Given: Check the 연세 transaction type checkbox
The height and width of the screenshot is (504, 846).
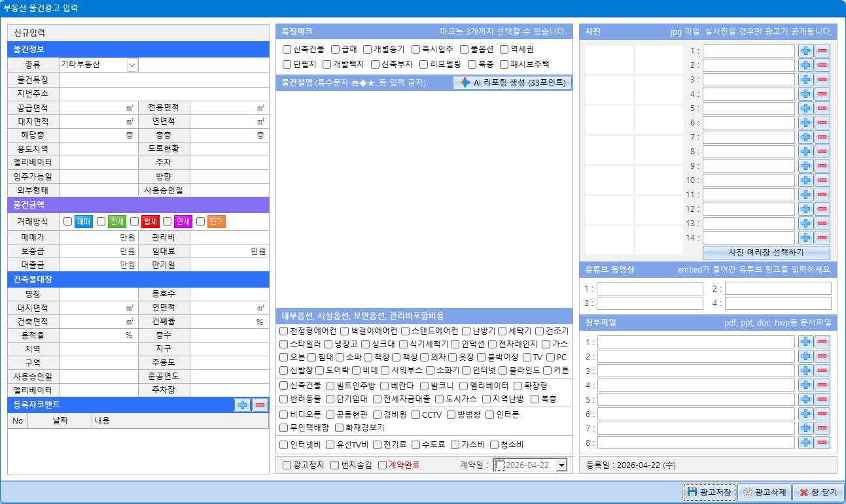Looking at the screenshot, I should click(x=167, y=222).
